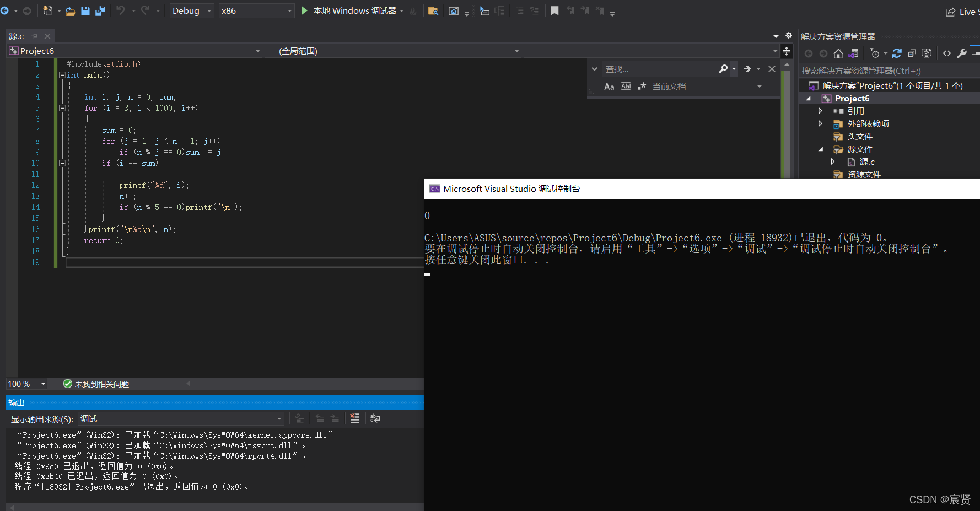
Task: Open Properties with the wrench icon
Action: point(962,53)
